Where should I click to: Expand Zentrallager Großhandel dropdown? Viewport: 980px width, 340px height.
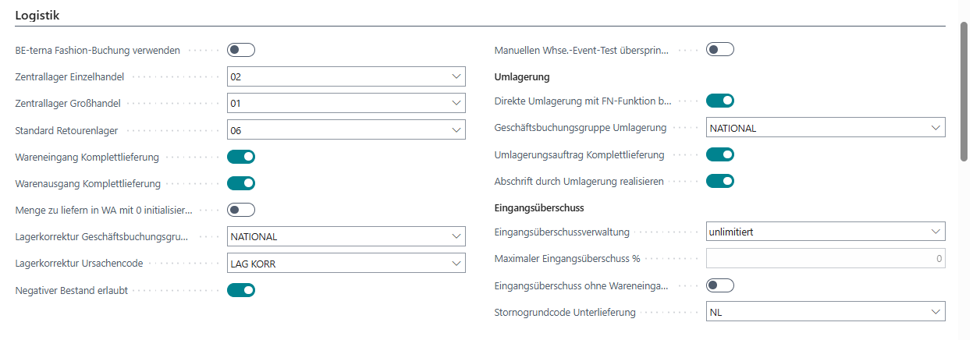coord(456,103)
